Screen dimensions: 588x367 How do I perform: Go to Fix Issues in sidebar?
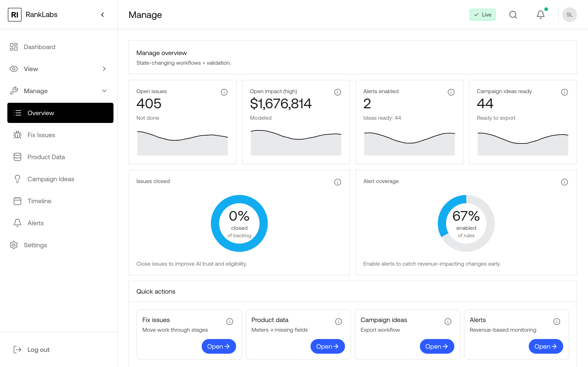[41, 135]
